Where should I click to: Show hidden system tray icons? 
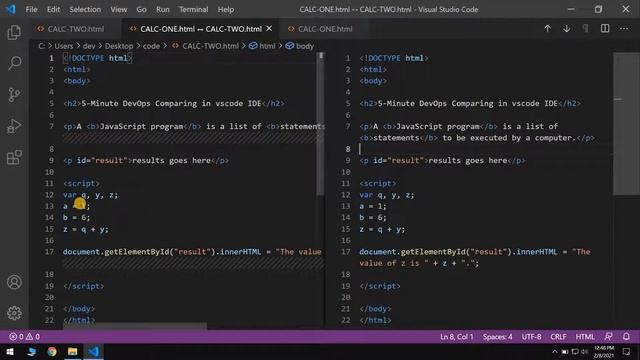[554, 352]
